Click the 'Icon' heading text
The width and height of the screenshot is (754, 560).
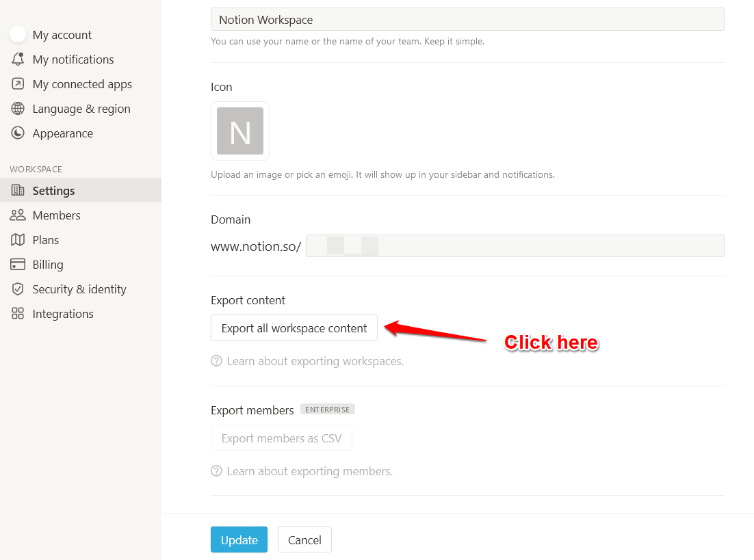pyautogui.click(x=221, y=87)
